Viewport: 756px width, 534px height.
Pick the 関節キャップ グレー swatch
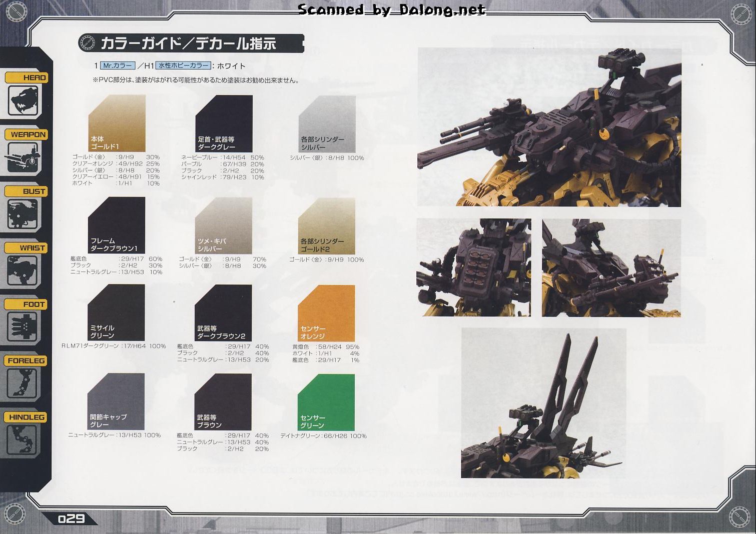pyautogui.click(x=116, y=401)
